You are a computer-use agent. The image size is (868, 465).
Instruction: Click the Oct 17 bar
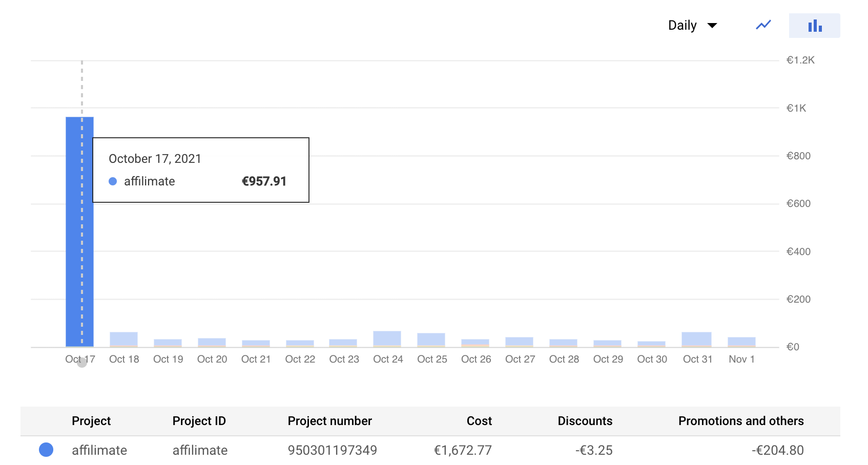point(79,232)
